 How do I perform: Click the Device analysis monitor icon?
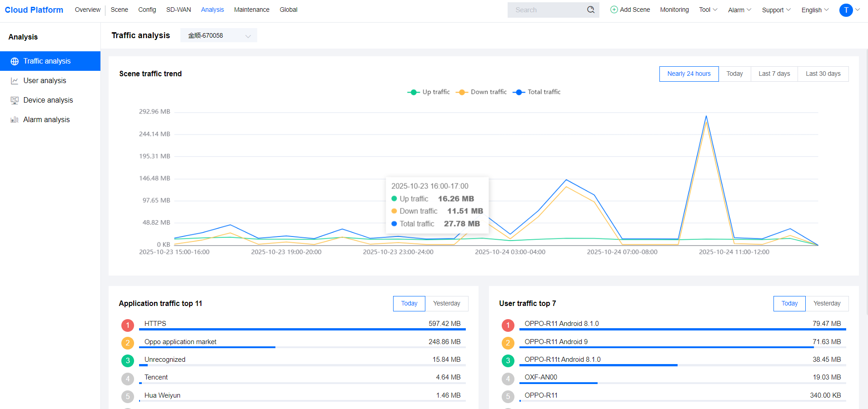15,100
